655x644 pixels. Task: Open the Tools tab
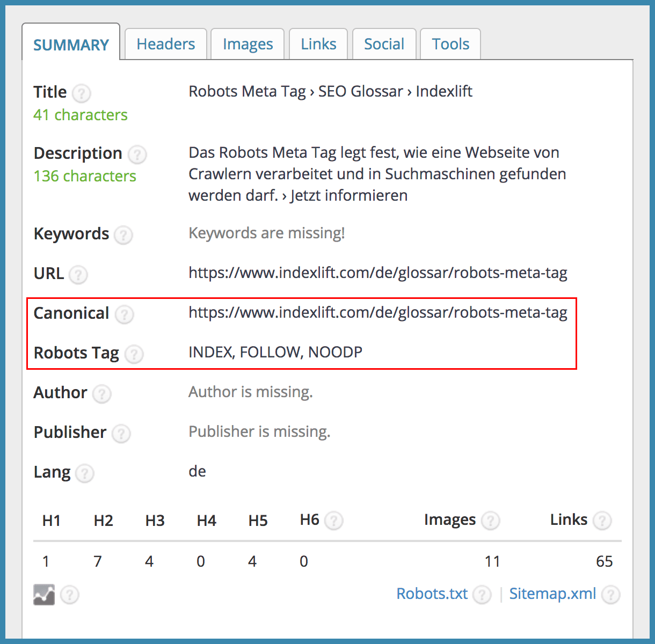(x=450, y=44)
